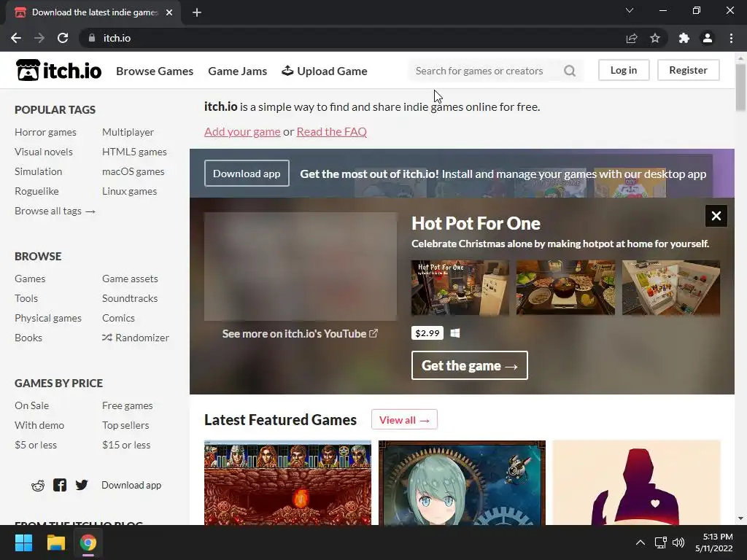Open Visual novels tag
Screen dimensions: 747x560
43,152
